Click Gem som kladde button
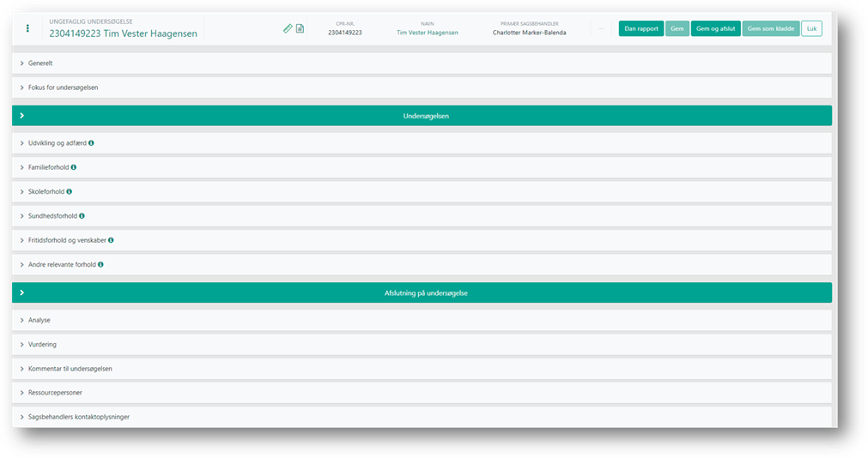The image size is (868, 458). coord(770,28)
